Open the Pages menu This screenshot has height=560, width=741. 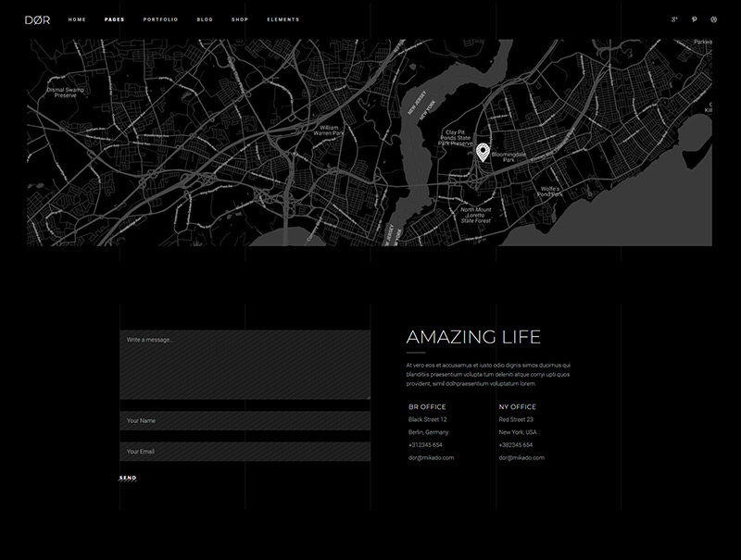click(115, 19)
